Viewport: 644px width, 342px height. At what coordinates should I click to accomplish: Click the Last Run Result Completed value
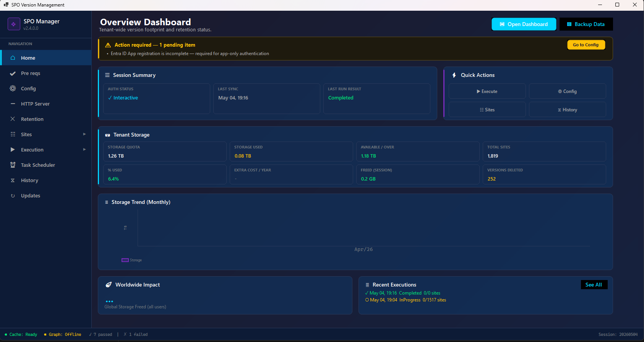click(341, 98)
